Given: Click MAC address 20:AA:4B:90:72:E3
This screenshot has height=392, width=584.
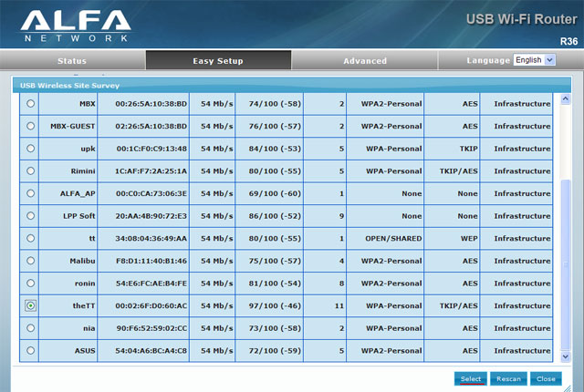Looking at the screenshot, I should pyautogui.click(x=151, y=216).
